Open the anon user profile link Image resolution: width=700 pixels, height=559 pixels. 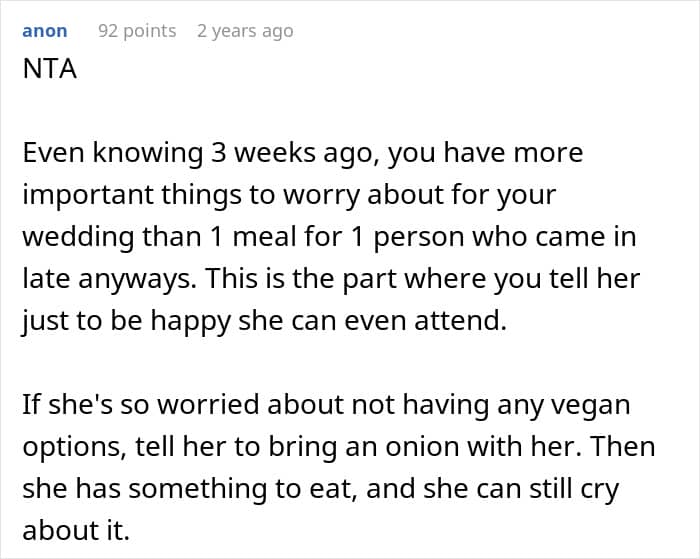(x=45, y=31)
